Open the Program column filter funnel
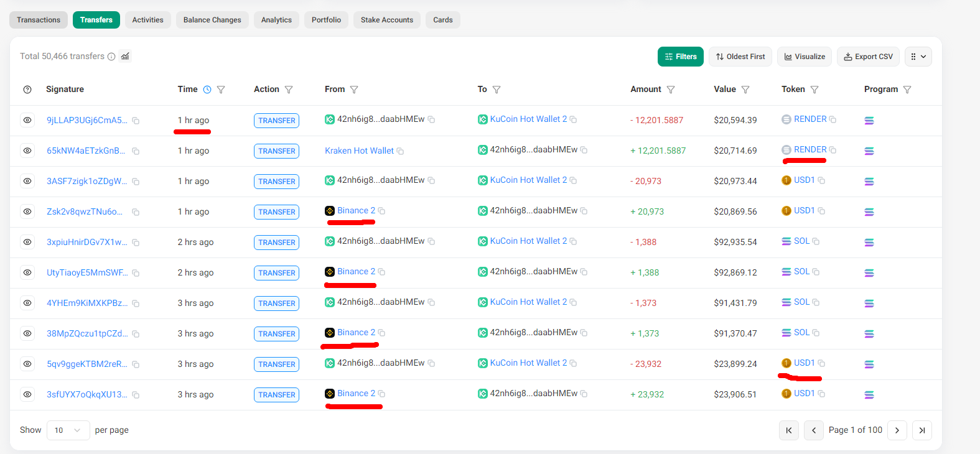Image resolution: width=980 pixels, height=454 pixels. tap(907, 90)
